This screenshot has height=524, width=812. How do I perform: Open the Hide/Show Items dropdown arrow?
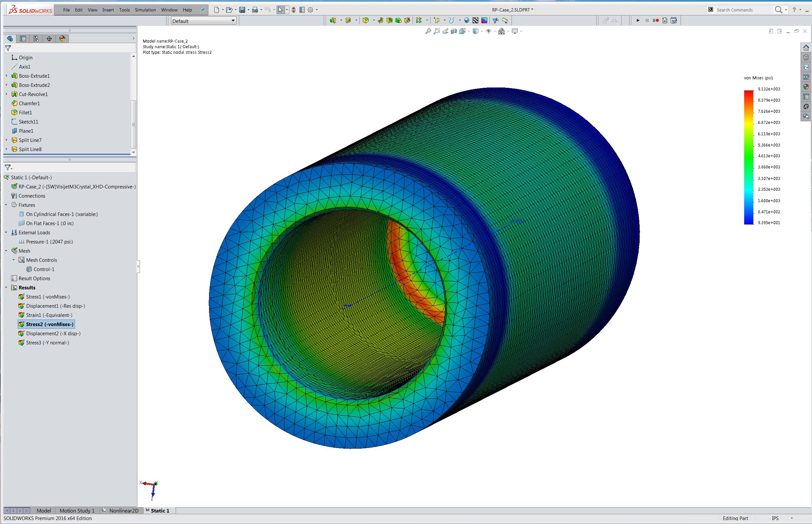pyautogui.click(x=494, y=31)
